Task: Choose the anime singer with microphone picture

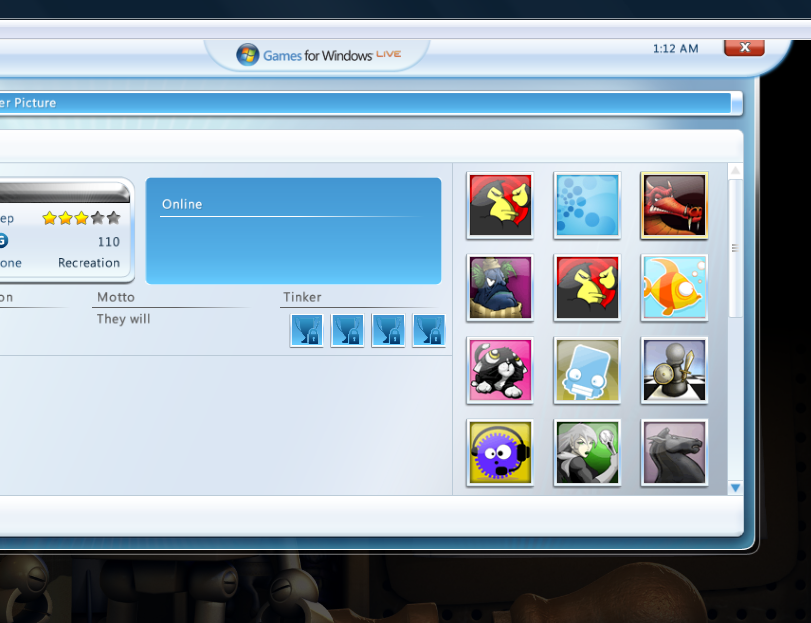Action: tap(587, 452)
